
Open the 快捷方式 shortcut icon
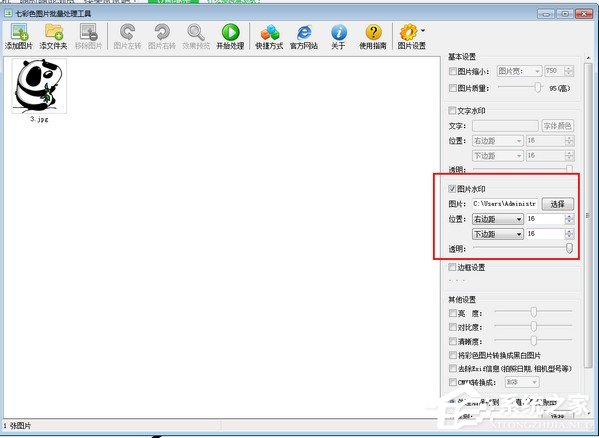pos(269,36)
